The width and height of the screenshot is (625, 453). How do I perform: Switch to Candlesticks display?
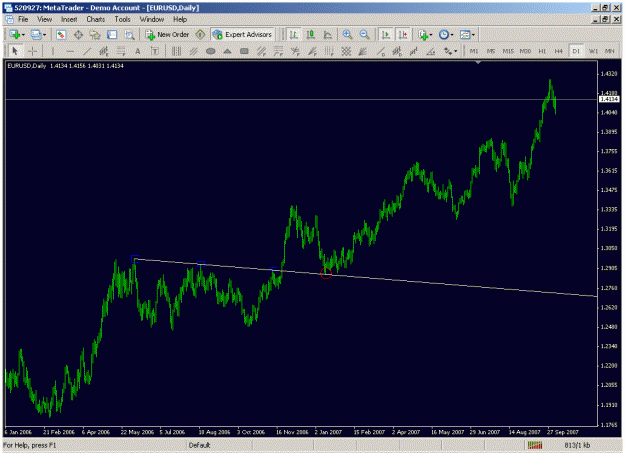click(311, 35)
